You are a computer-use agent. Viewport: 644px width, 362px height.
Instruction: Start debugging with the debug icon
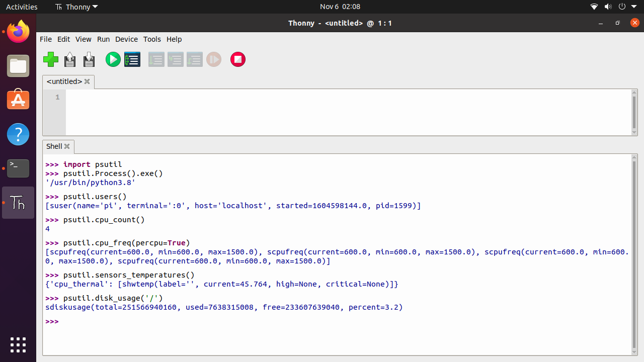pyautogui.click(x=132, y=59)
